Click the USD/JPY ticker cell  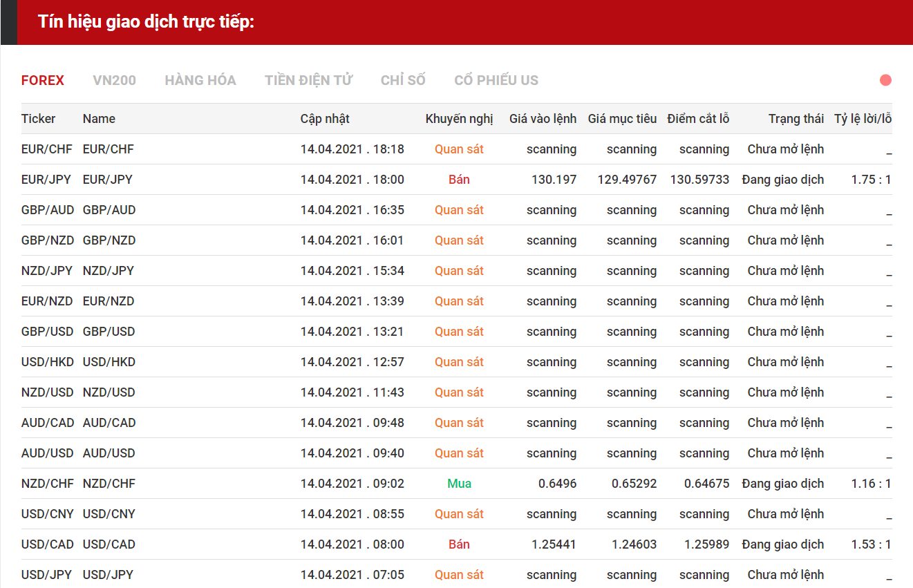[47, 575]
